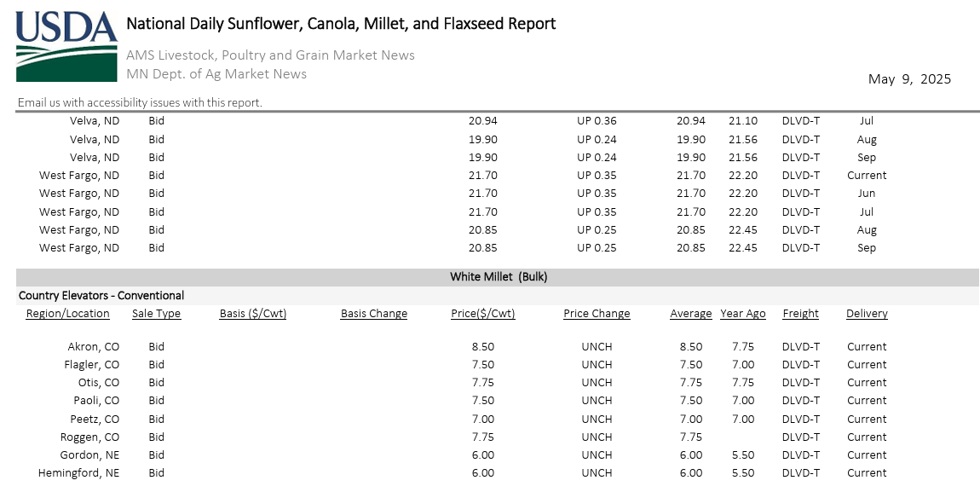The width and height of the screenshot is (980, 492).
Task: Click the White Millet (Bulk) section bar
Action: pos(498,277)
